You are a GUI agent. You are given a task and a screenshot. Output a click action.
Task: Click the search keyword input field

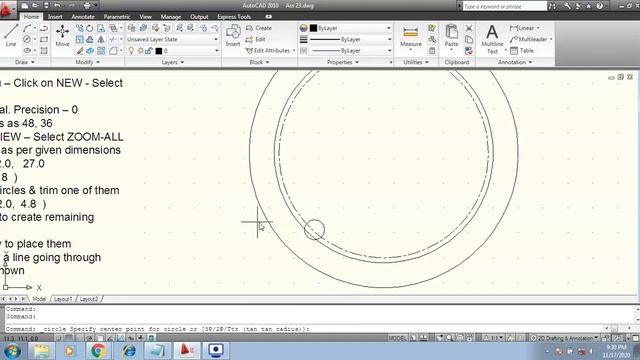point(504,6)
